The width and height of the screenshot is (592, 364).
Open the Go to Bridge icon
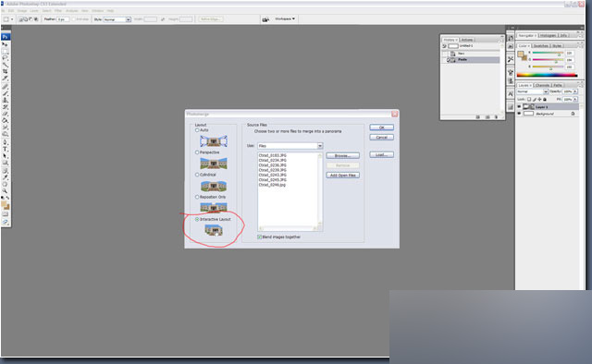[x=265, y=19]
